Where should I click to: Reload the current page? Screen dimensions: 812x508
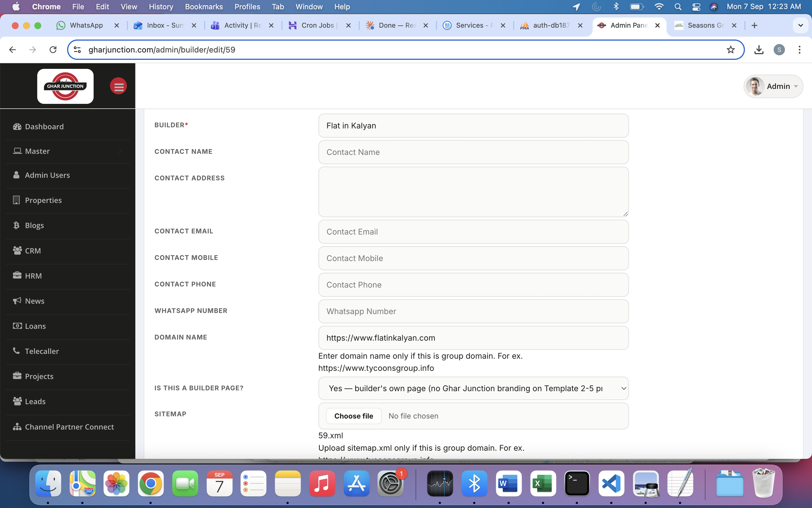(53, 50)
